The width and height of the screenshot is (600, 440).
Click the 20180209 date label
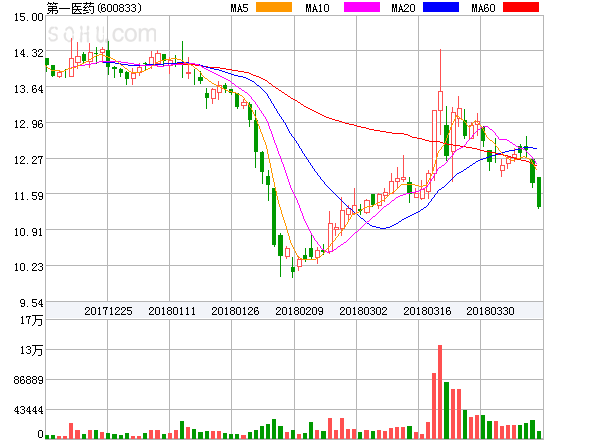299,311
